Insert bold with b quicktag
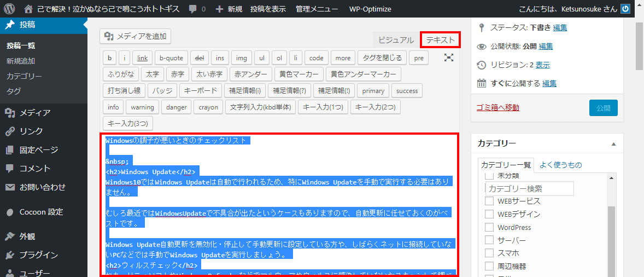644x277 pixels. coord(109,58)
